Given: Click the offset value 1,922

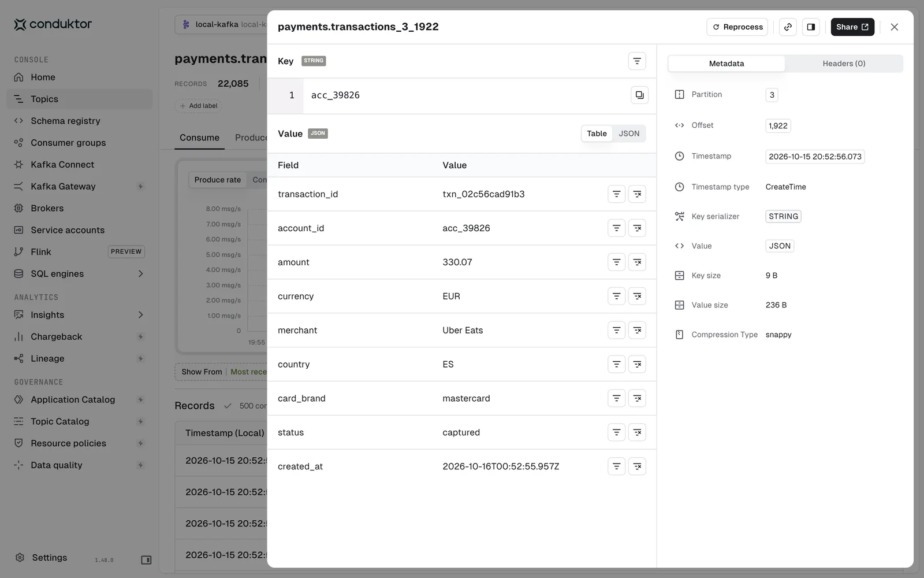Looking at the screenshot, I should coord(778,126).
